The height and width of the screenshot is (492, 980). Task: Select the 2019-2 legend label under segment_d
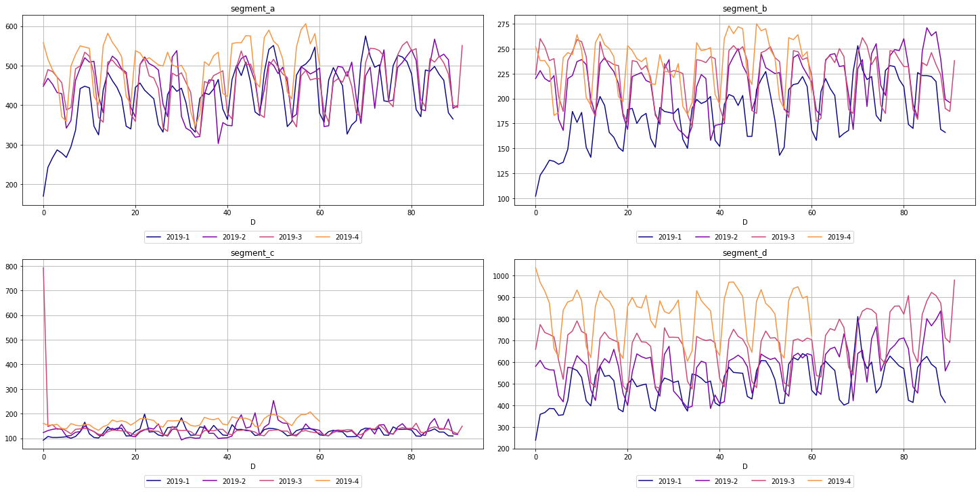(x=726, y=481)
